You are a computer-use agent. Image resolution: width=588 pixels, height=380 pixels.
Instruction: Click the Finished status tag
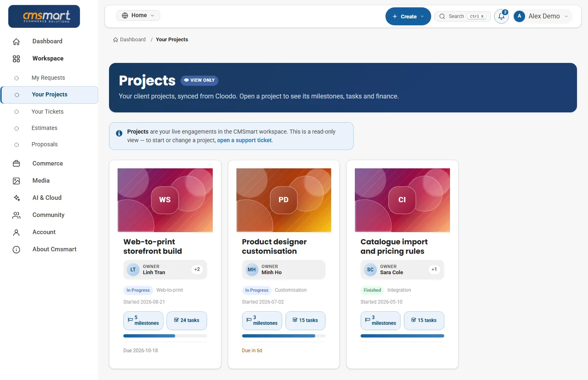pyautogui.click(x=372, y=290)
